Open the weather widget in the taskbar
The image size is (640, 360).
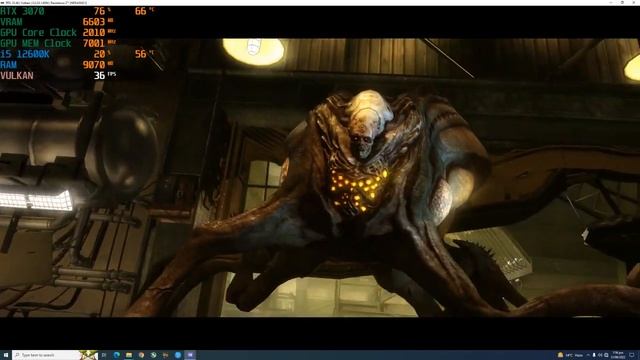coord(570,355)
